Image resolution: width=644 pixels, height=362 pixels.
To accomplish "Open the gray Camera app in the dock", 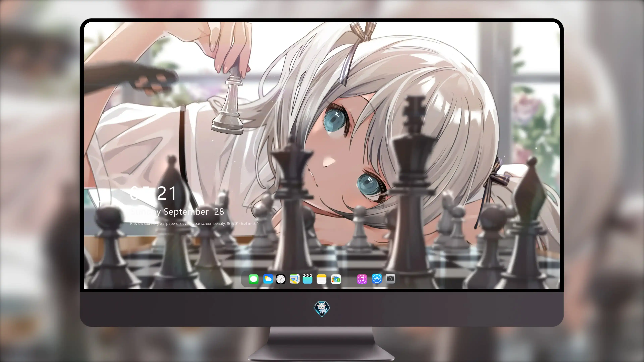I will tap(390, 279).
